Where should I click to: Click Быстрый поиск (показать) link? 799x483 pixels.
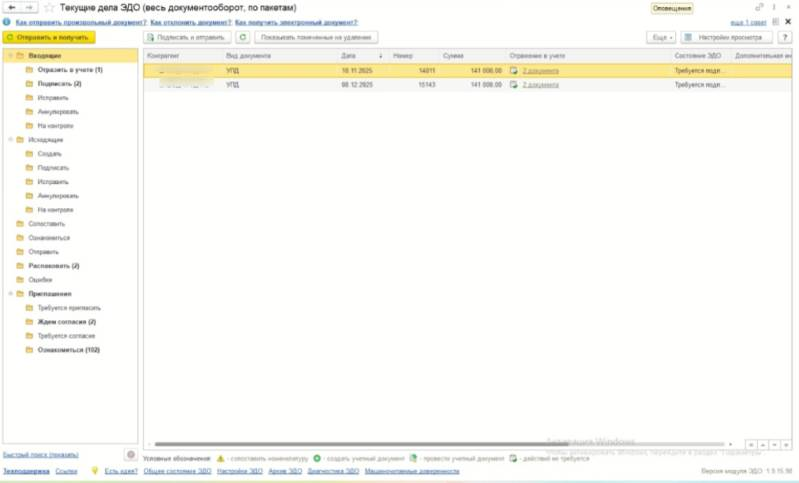41,454
